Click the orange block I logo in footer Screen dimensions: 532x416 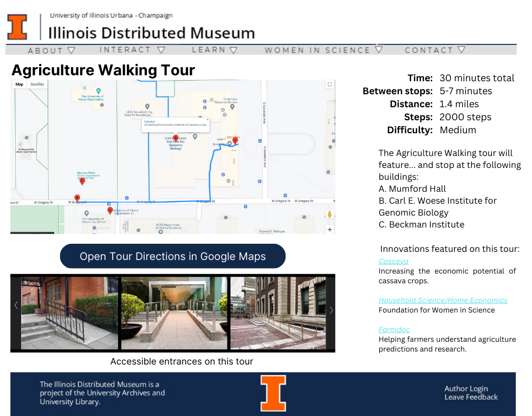(x=273, y=393)
